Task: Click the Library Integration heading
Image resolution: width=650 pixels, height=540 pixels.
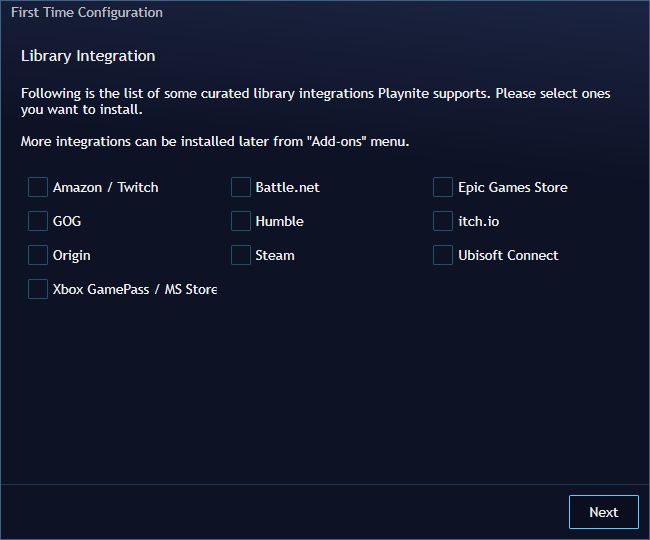Action: tap(88, 56)
